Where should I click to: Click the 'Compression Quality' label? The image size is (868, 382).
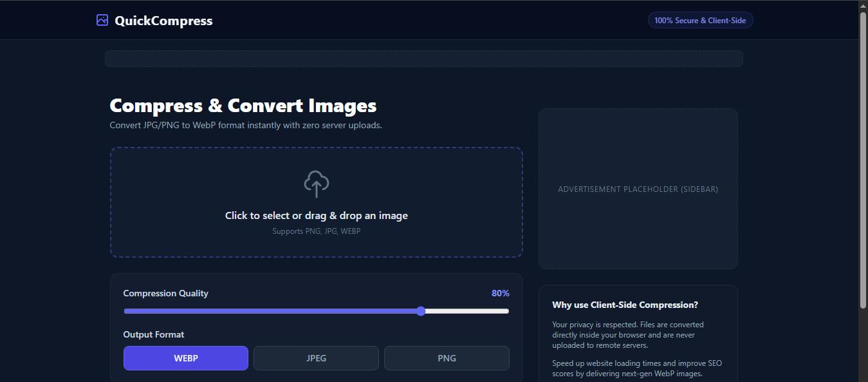pyautogui.click(x=166, y=293)
